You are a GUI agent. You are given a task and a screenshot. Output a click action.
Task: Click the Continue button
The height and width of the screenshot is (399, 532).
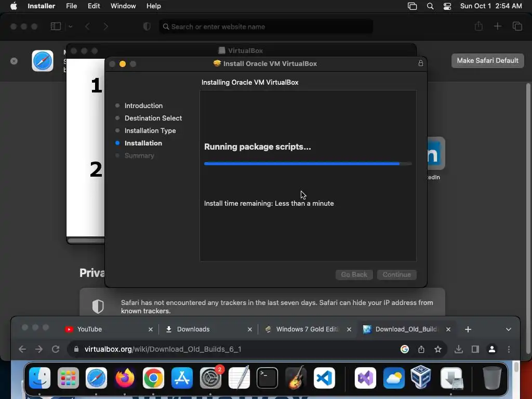[396, 274]
